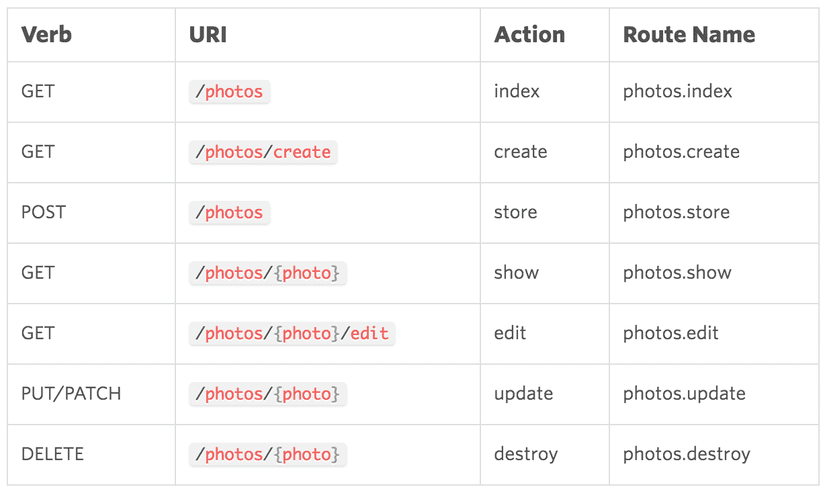
Task: Click the /photos/{photo} URI in the destroy row
Action: (267, 454)
